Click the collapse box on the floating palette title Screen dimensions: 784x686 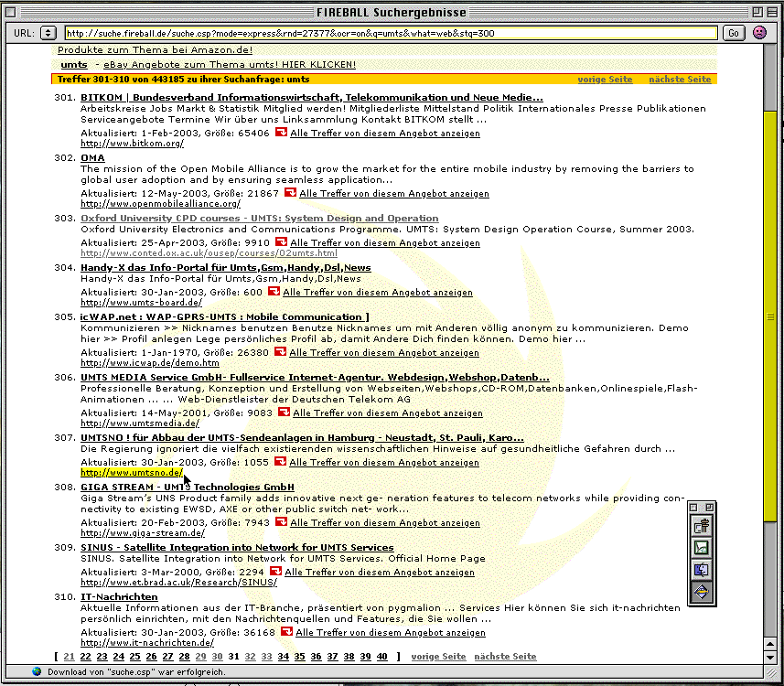click(693, 507)
